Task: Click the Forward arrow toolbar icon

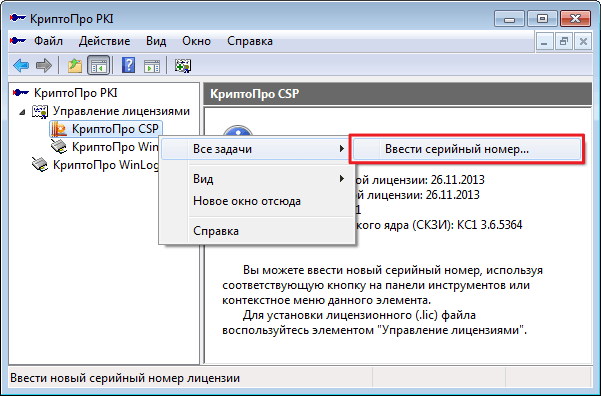Action: point(44,66)
